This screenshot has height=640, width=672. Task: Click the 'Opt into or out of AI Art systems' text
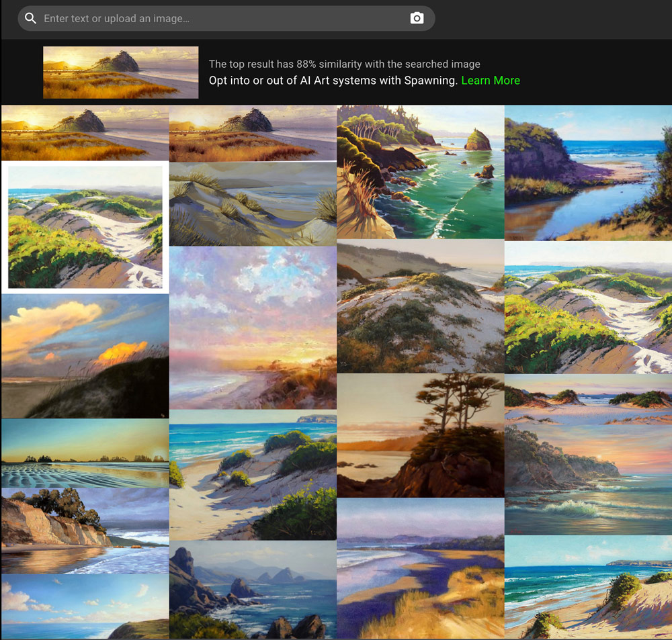click(333, 80)
